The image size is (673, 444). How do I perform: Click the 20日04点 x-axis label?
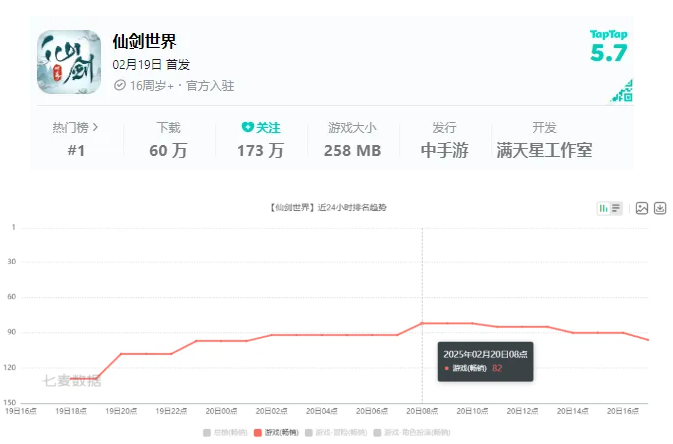321,411
